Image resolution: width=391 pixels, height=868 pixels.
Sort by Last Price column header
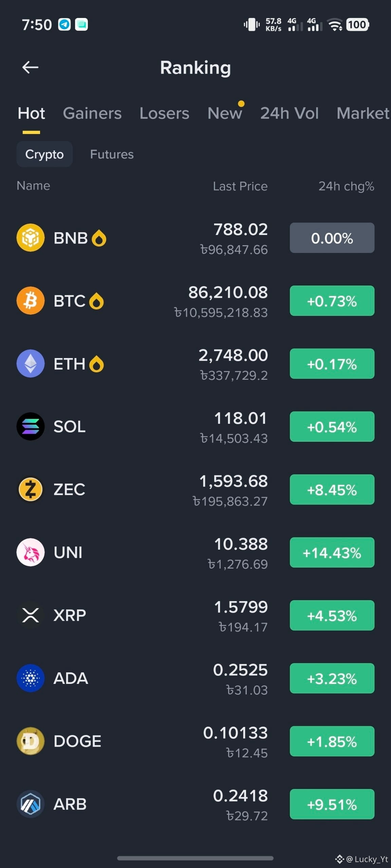(x=240, y=186)
